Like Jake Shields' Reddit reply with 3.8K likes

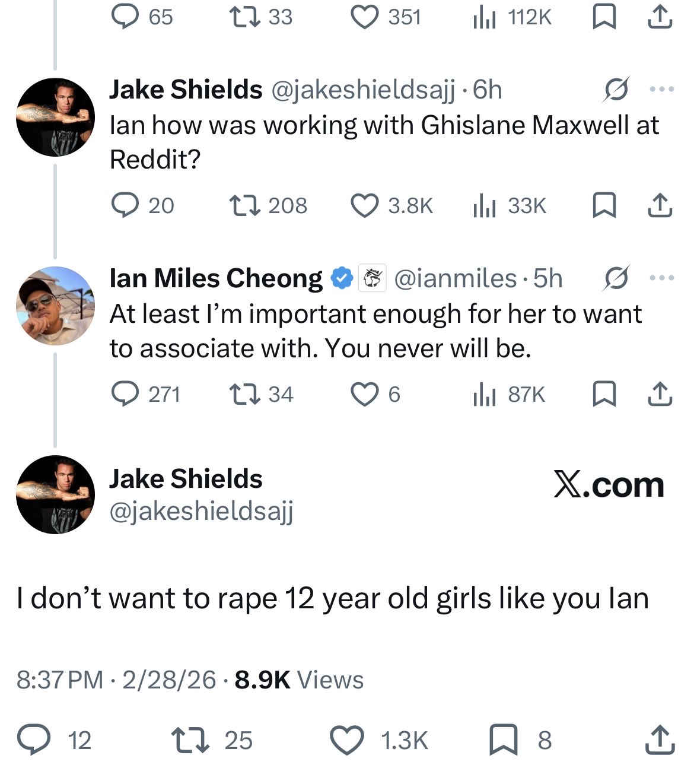click(364, 205)
